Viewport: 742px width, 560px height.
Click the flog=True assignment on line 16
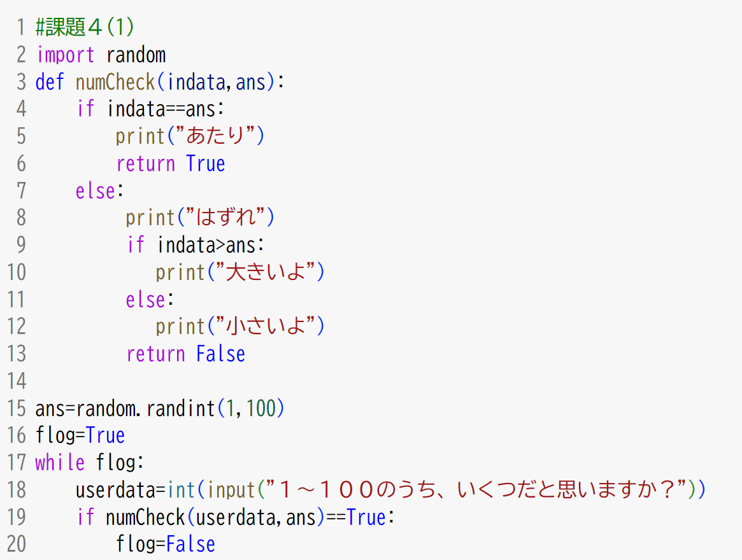tap(80, 435)
